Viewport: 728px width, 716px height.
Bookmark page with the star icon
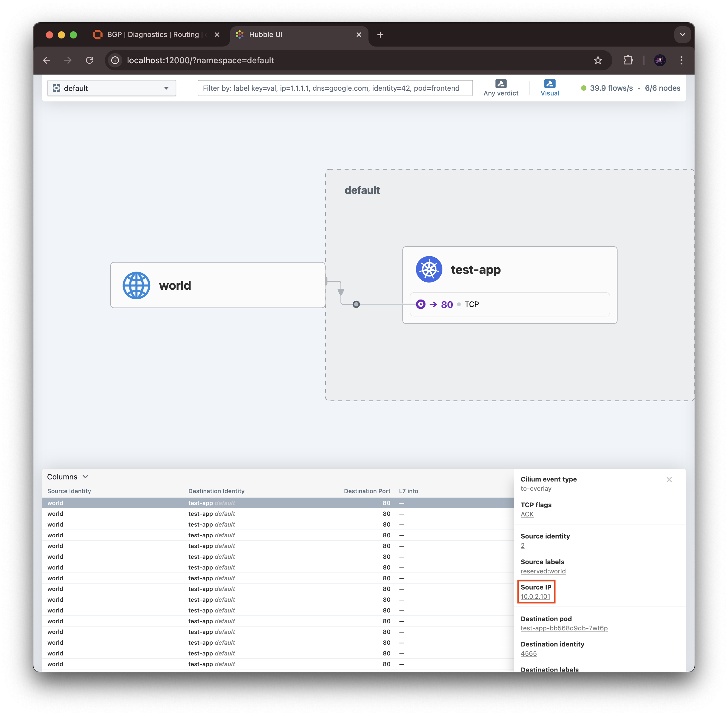pyautogui.click(x=598, y=60)
